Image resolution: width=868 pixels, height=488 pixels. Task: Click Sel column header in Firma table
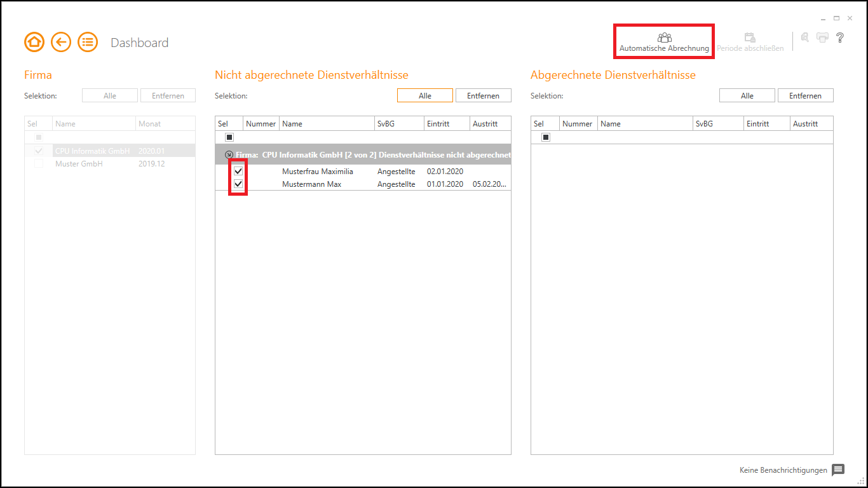(39, 124)
